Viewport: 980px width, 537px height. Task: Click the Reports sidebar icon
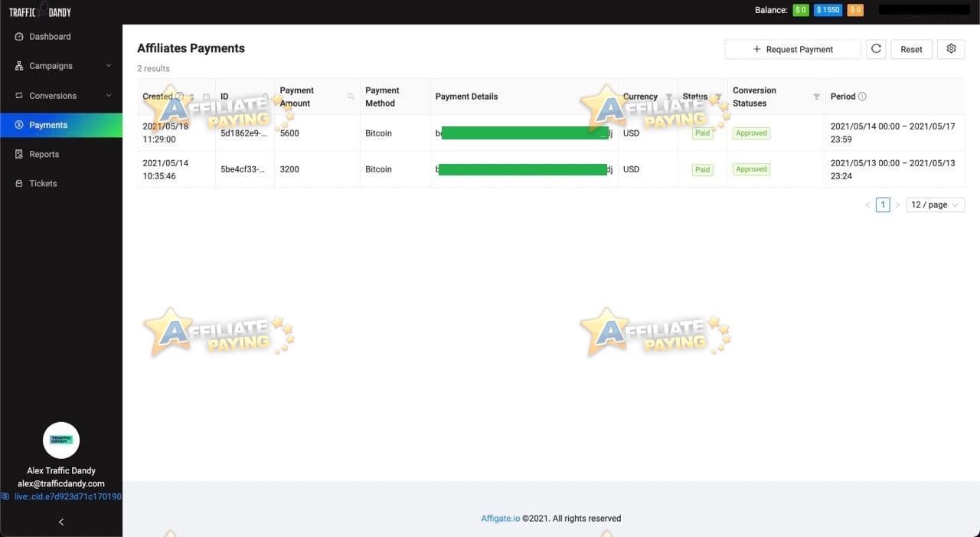point(19,154)
